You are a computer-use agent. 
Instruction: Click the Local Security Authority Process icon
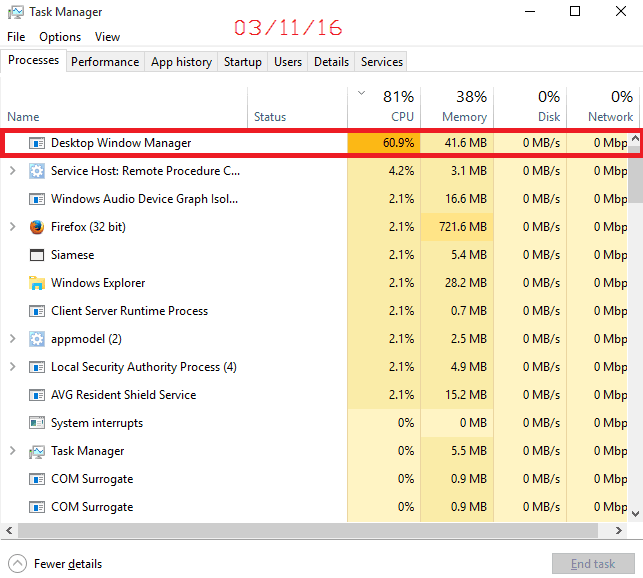36,367
